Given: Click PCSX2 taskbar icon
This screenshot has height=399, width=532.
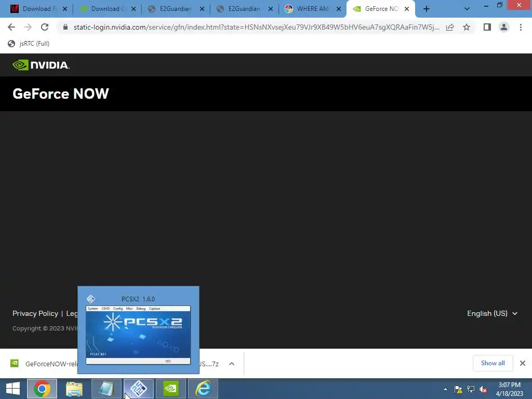Looking at the screenshot, I should (x=138, y=389).
